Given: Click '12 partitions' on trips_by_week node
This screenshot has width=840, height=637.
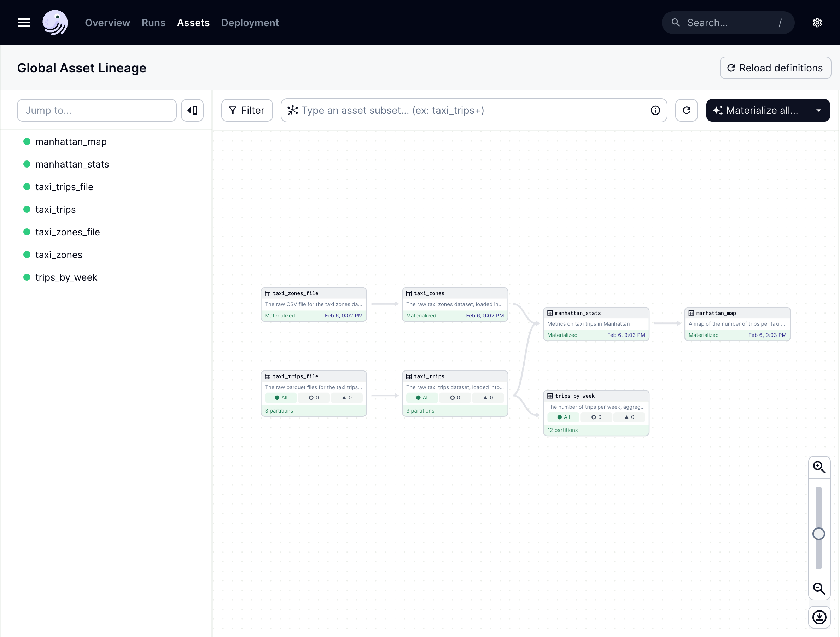Looking at the screenshot, I should [562, 431].
